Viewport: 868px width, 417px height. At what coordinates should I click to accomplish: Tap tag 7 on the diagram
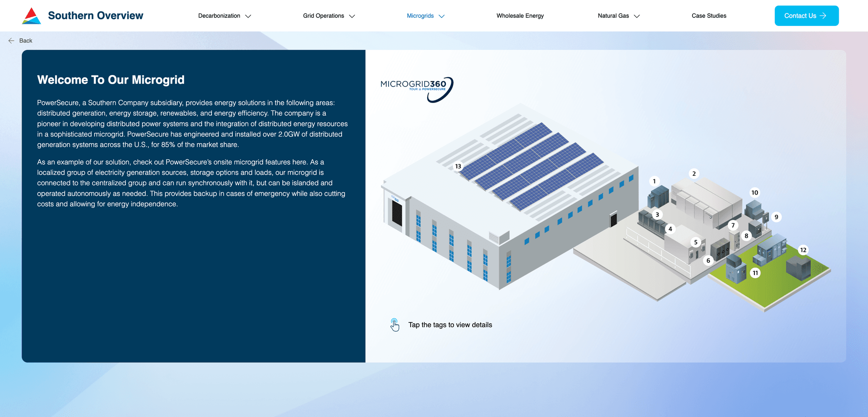pyautogui.click(x=733, y=225)
